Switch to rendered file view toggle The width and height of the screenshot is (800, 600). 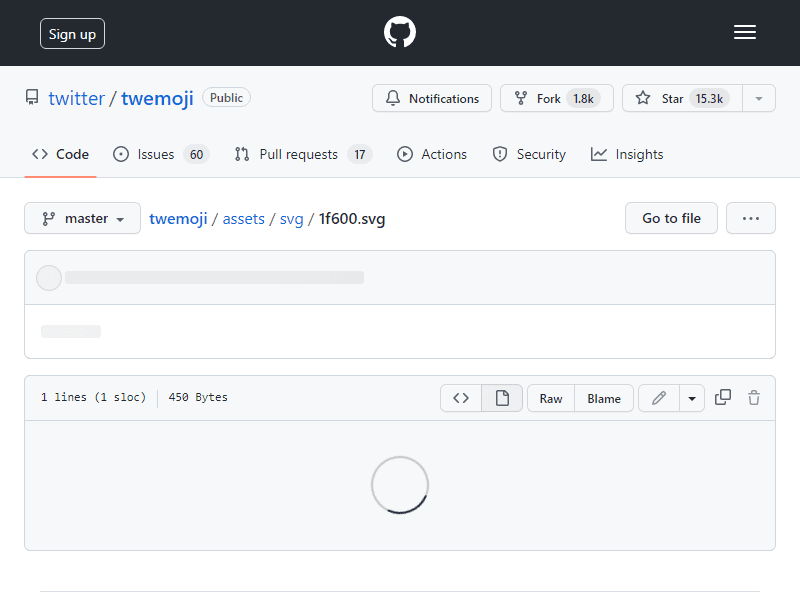coord(502,398)
